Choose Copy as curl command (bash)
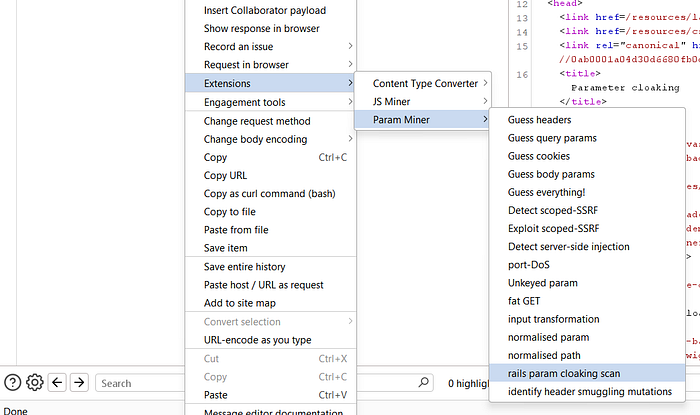This screenshot has width=700, height=415. [271, 194]
